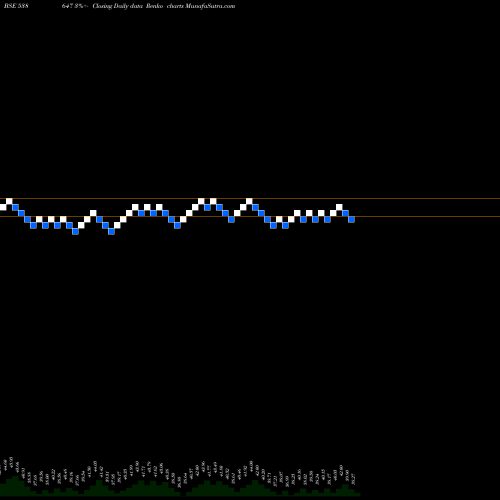Viewport: 500px width, 500px height.
Task: Click the lower orange horizontal price line
Action: point(250,217)
